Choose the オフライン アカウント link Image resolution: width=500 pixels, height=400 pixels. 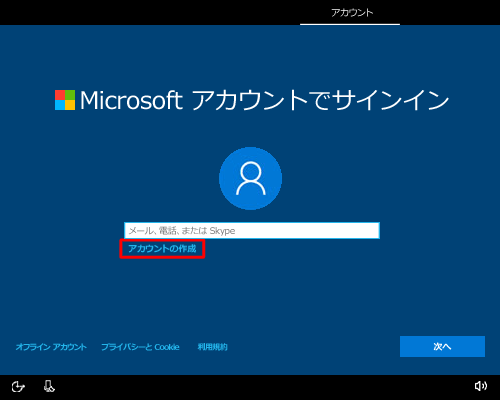point(51,347)
